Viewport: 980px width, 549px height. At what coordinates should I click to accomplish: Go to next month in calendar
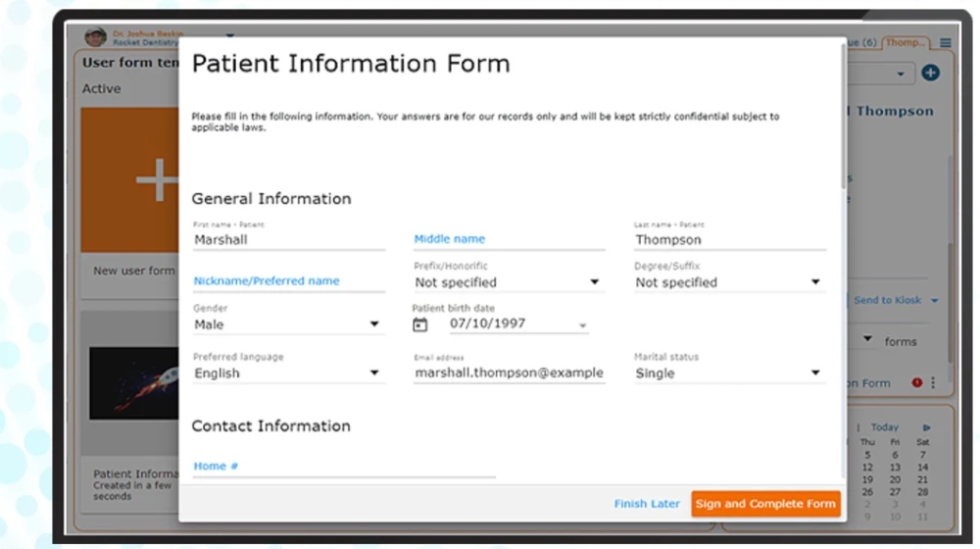926,427
